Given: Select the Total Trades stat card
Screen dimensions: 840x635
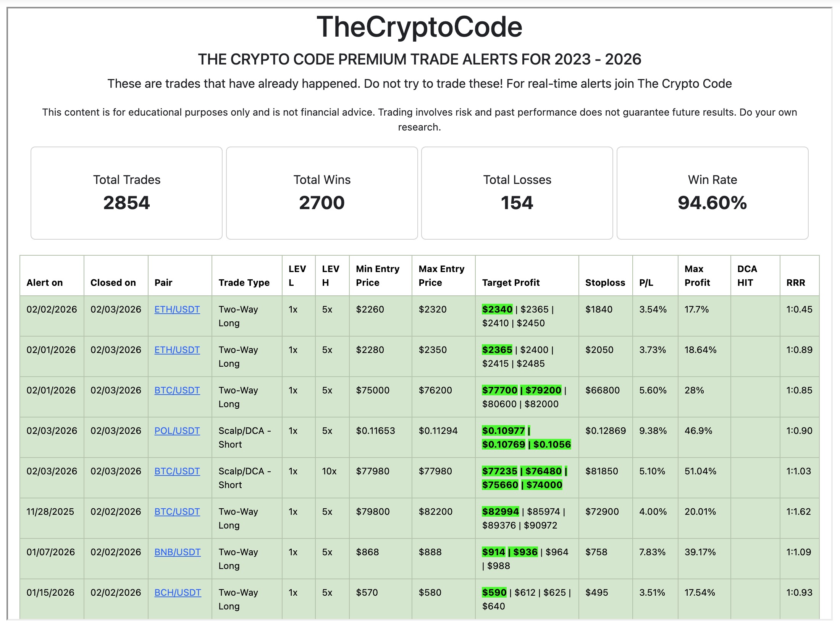Looking at the screenshot, I should (126, 193).
